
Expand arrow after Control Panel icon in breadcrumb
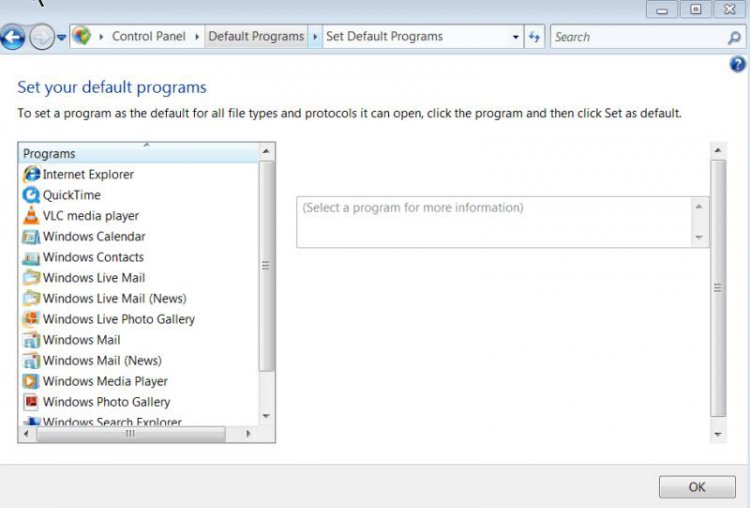point(101,36)
